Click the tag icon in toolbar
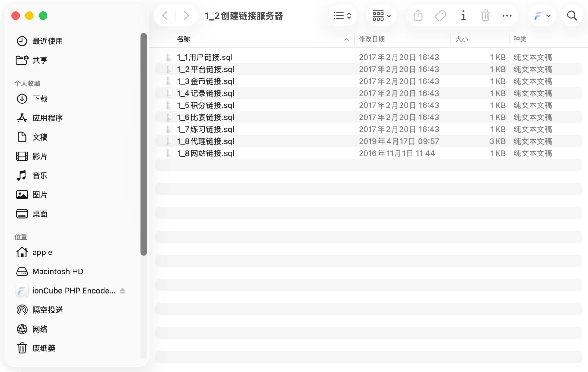 point(440,16)
